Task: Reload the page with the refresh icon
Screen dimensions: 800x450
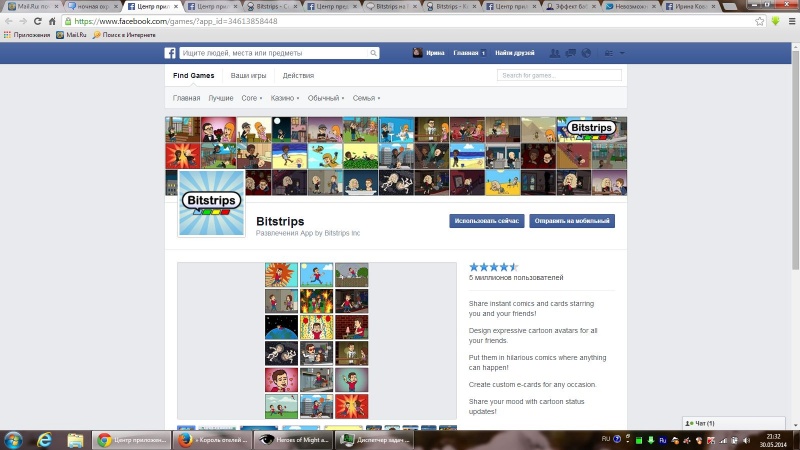Action: (37, 21)
